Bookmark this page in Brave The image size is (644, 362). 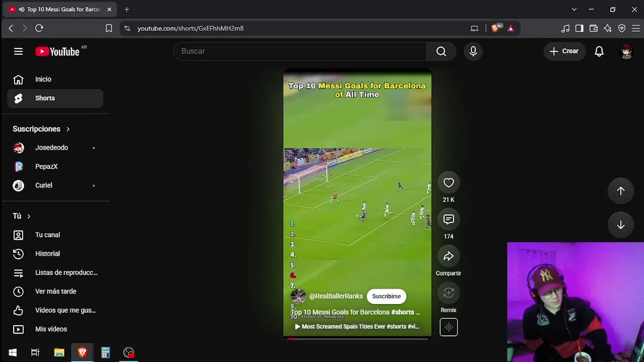(109, 28)
